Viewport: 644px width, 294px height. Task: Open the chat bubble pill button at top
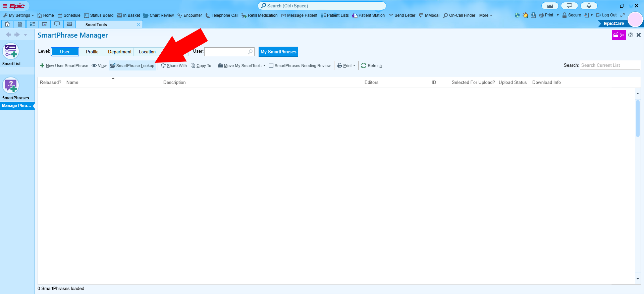click(569, 6)
